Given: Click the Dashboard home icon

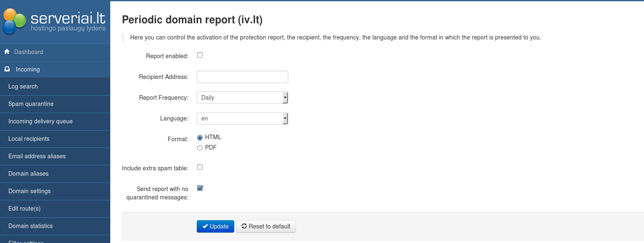Looking at the screenshot, I should pyautogui.click(x=7, y=52).
